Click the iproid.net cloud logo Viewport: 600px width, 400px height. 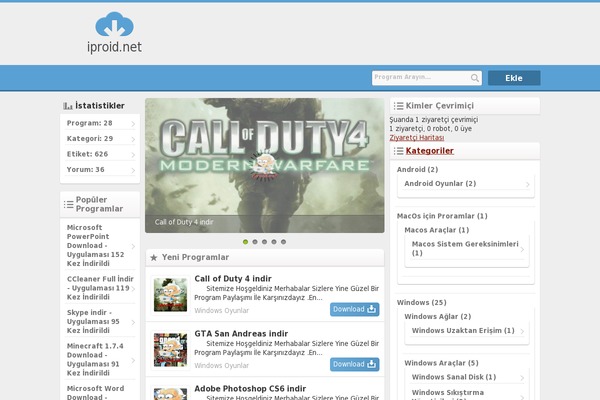point(114,33)
